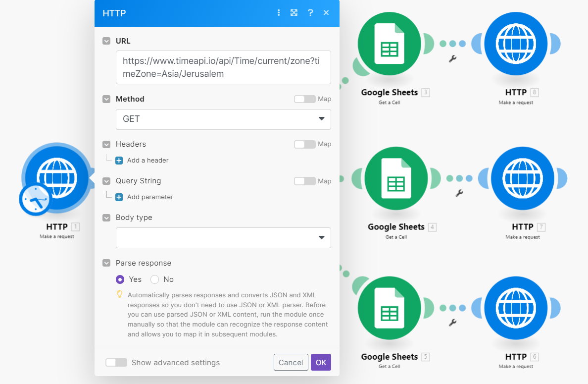588x384 pixels.
Task: Click the connection dots between Sheets 4 and HTTP 7
Action: coord(459,178)
